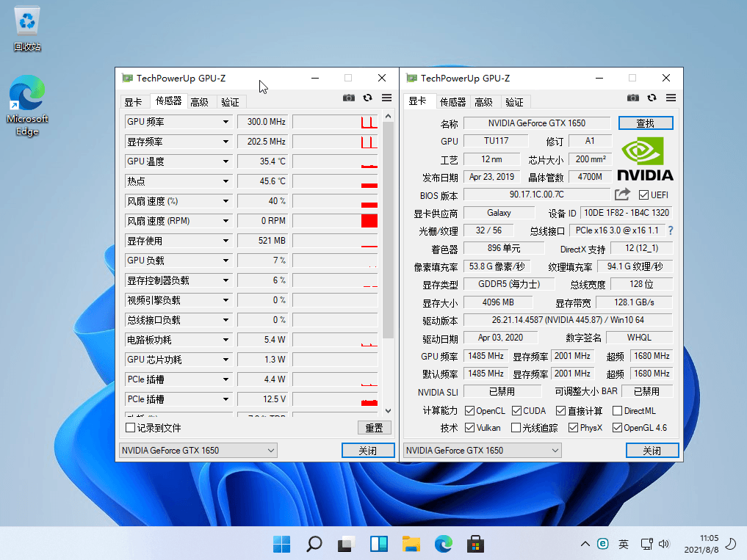Screen dimensions: 747x560
Task: Click 关闭 button in right window
Action: [652, 451]
